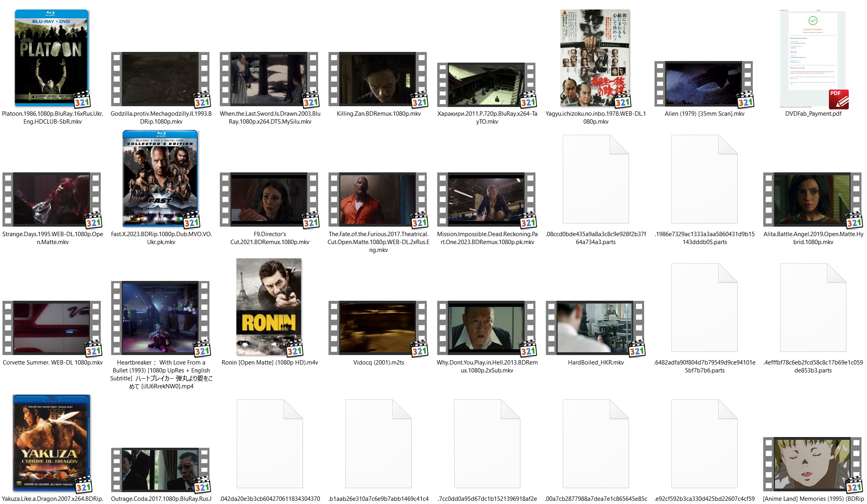The width and height of the screenshot is (867, 504).
Task: Select blank file icon .1986e7329ac1333a3aa5860431d9b15 .parts
Action: tap(704, 179)
